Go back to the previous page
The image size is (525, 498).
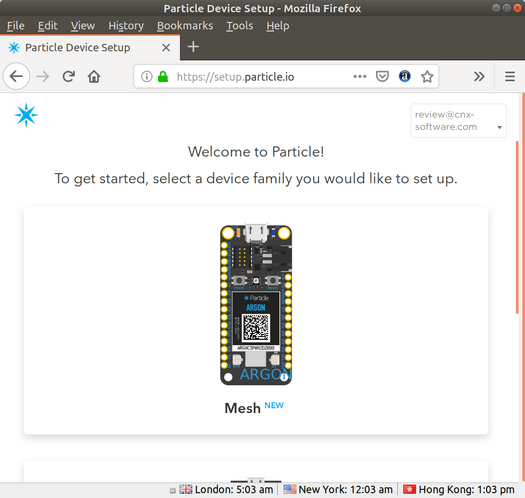pyautogui.click(x=16, y=76)
